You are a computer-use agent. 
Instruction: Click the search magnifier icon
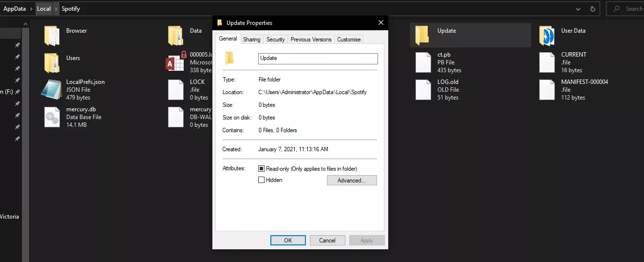click(x=617, y=9)
